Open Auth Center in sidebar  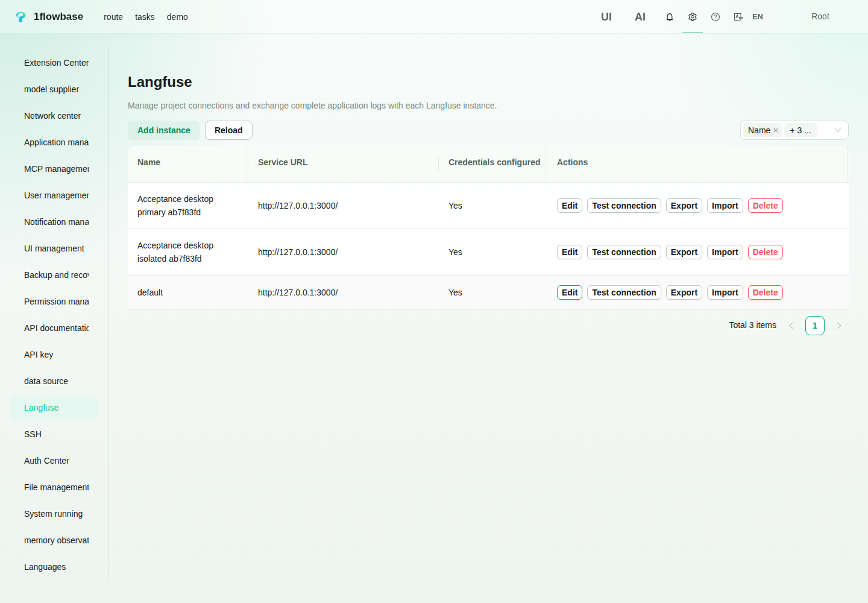click(54, 461)
